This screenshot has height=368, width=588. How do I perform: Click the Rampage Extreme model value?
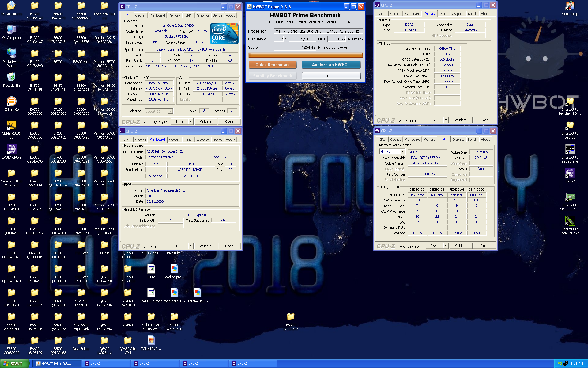(x=175, y=157)
